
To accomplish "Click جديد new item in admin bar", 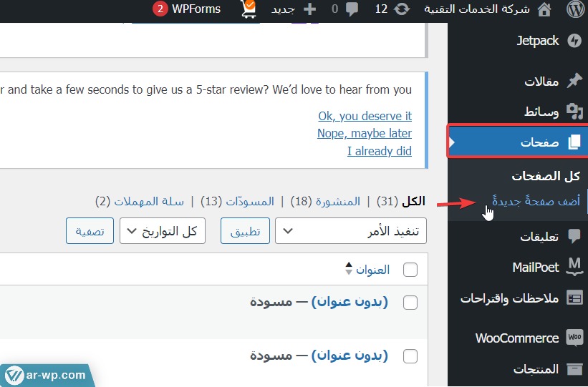I will tap(283, 9).
